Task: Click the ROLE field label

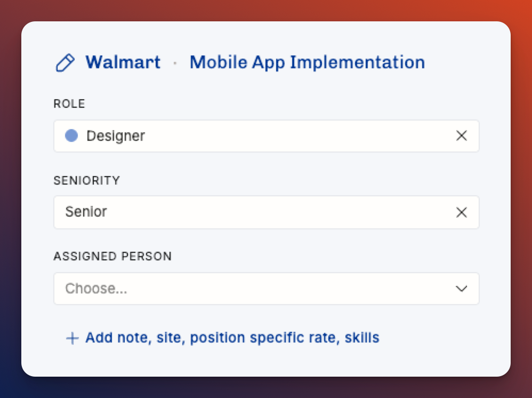Action: (69, 104)
